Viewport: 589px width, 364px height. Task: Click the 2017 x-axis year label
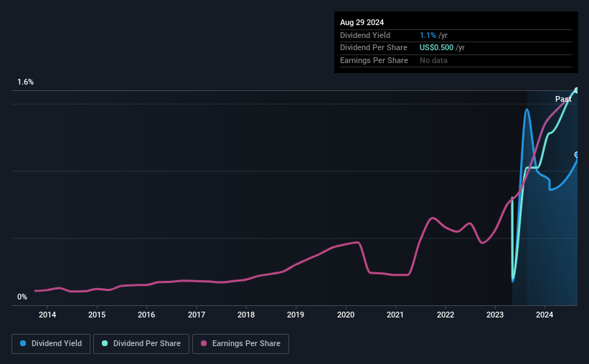pos(197,315)
